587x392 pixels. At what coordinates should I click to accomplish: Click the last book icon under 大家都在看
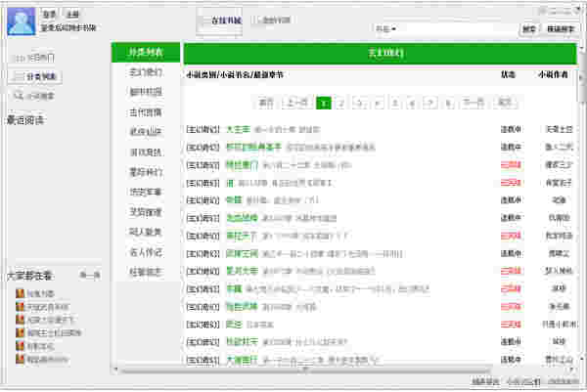click(20, 359)
